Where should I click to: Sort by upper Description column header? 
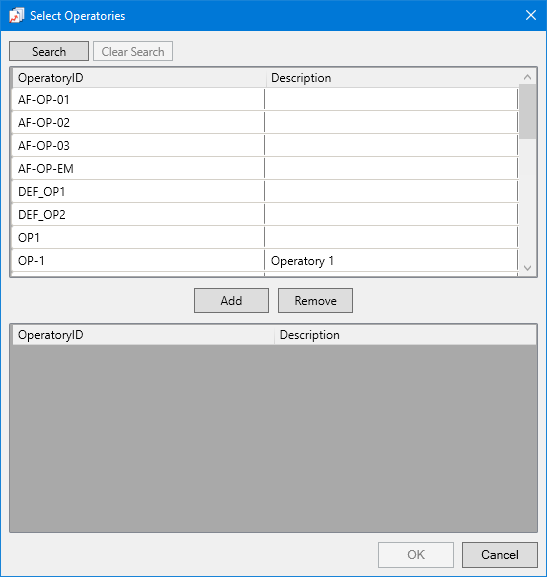[x=392, y=78]
